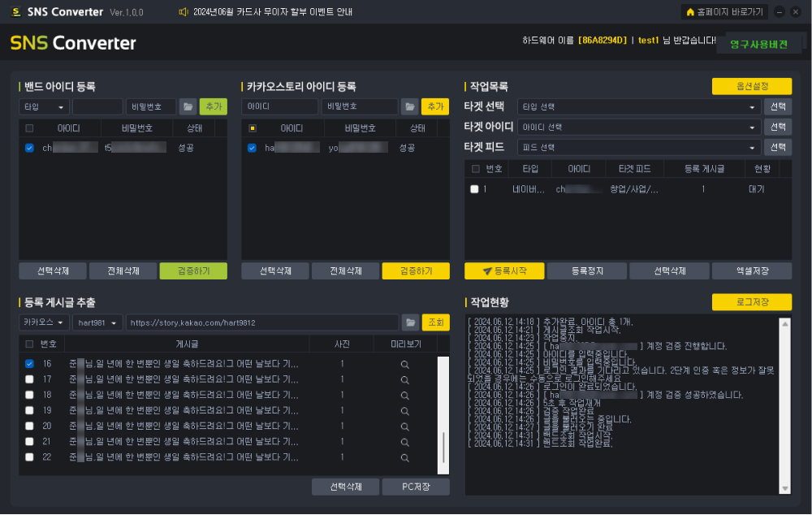Open the 타겟 선택 type dropdown

638,106
